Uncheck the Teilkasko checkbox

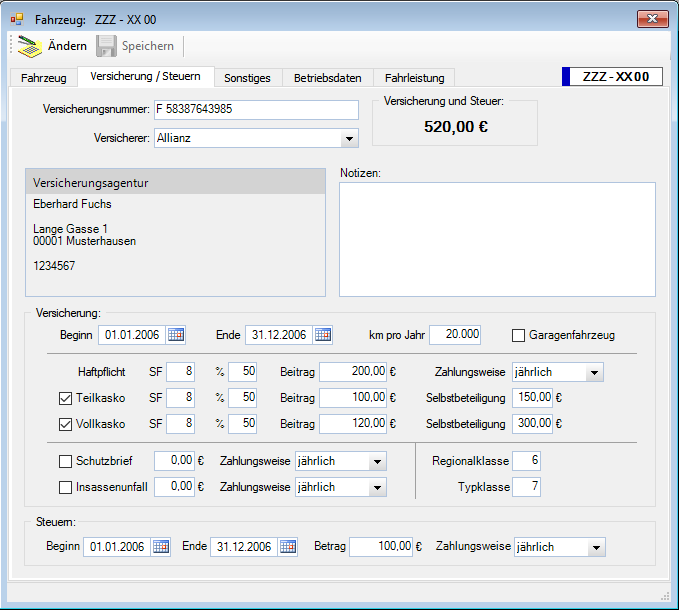65,398
